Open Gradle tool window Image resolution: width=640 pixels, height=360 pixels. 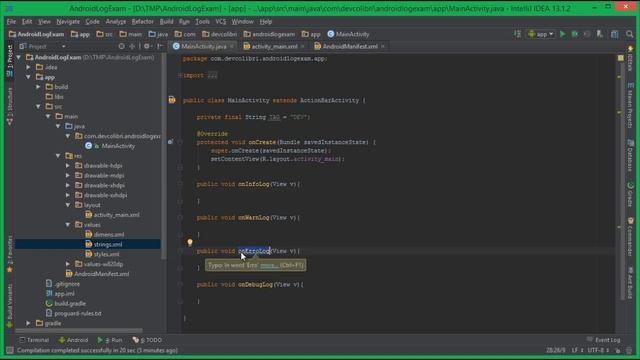pyautogui.click(x=631, y=194)
